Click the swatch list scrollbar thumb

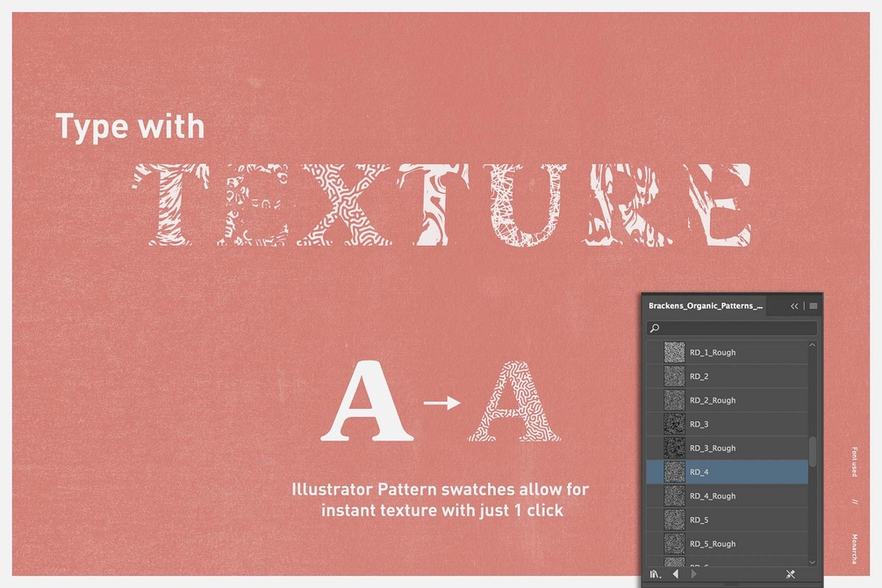click(x=813, y=451)
